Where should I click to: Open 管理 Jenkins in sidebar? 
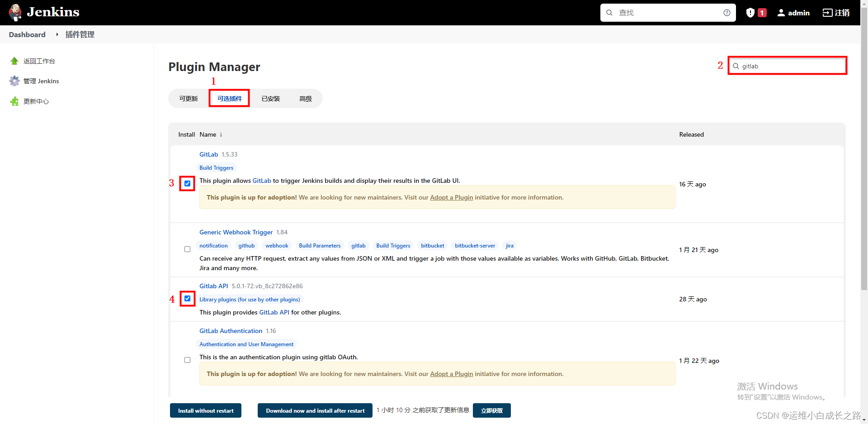[x=41, y=81]
